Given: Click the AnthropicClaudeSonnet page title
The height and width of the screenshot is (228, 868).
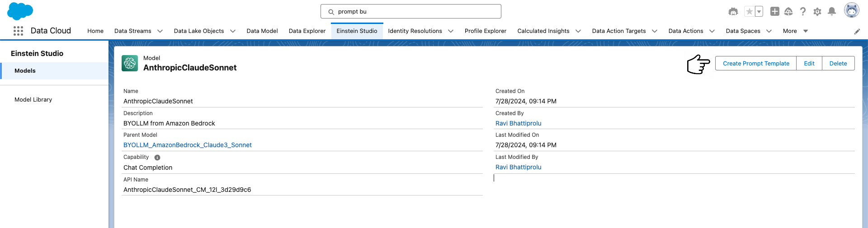Looking at the screenshot, I should pos(190,68).
